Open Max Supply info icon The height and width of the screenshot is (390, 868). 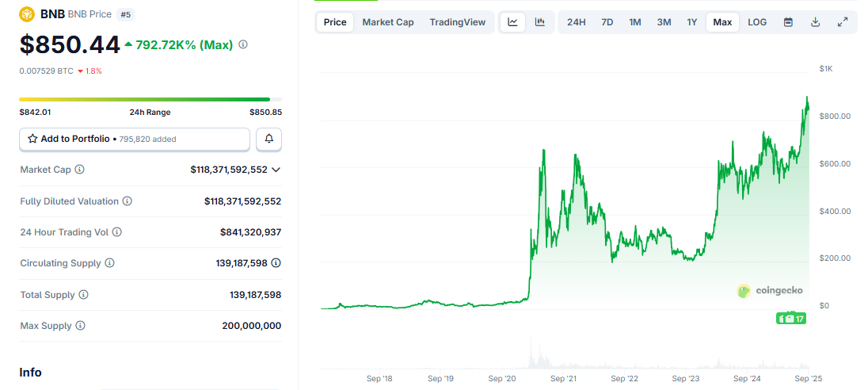(x=80, y=326)
